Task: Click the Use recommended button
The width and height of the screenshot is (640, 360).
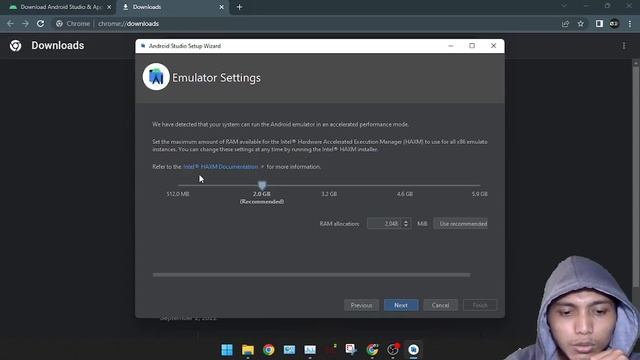Action: click(x=461, y=224)
